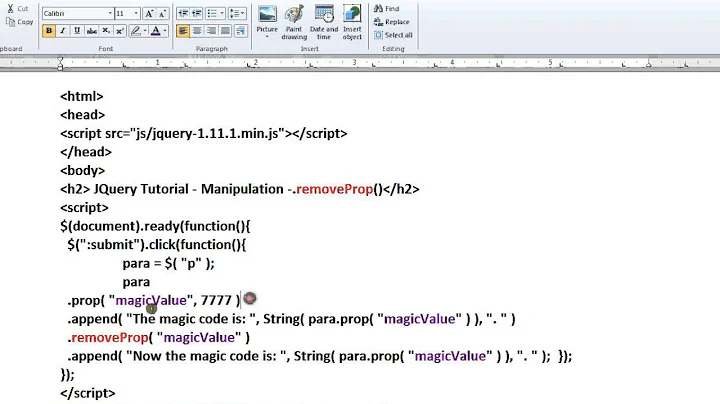The image size is (720, 404).
Task: Open the bullet list style dropdown arrow
Action: 222,13
